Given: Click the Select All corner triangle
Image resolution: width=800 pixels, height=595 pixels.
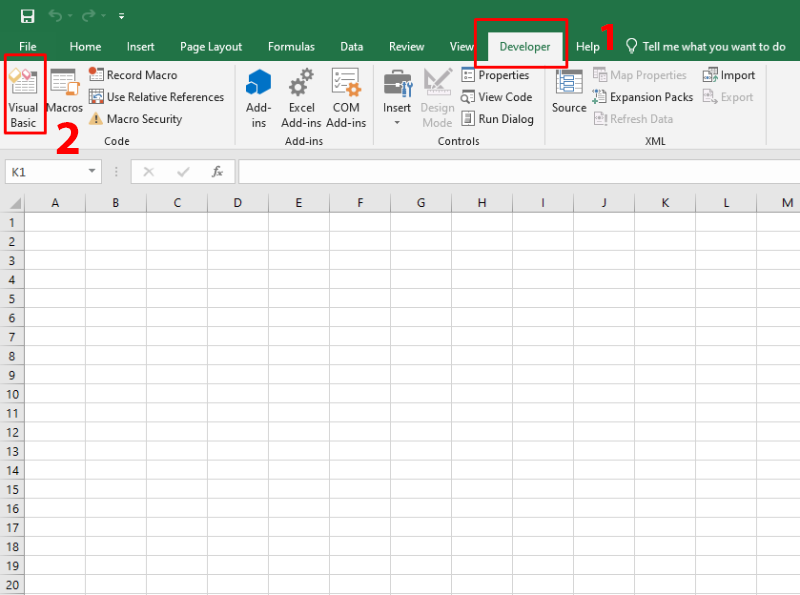Looking at the screenshot, I should [x=14, y=203].
